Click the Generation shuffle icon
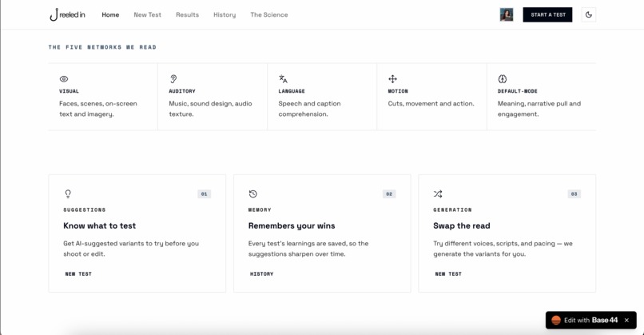The height and width of the screenshot is (335, 644). tap(438, 193)
